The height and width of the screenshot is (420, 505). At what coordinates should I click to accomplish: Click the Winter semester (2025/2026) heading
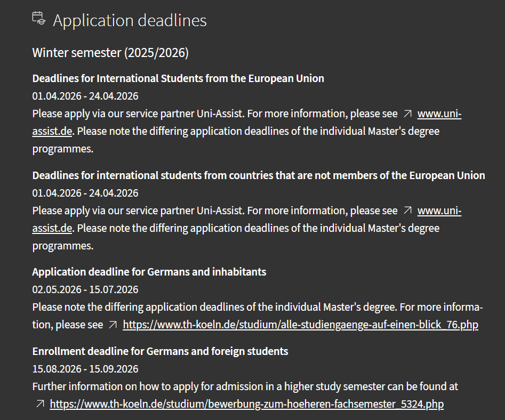coord(110,52)
